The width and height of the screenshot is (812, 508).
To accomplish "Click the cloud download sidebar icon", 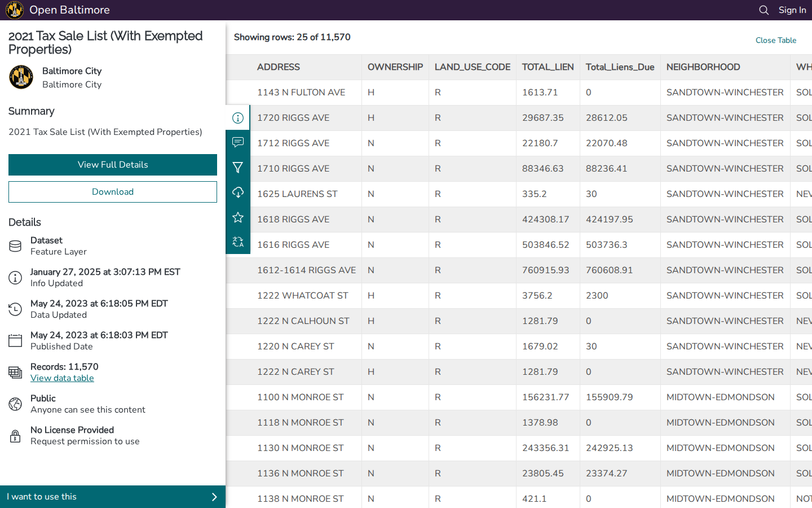I will coord(238,192).
